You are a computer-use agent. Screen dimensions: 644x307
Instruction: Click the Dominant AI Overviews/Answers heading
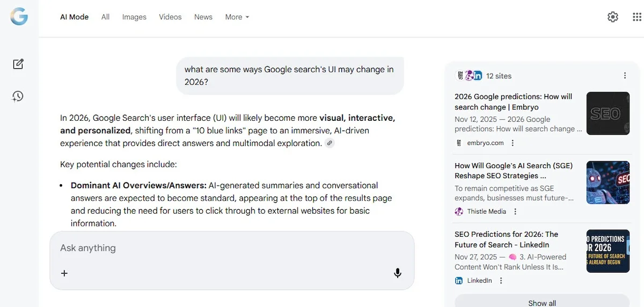point(138,185)
